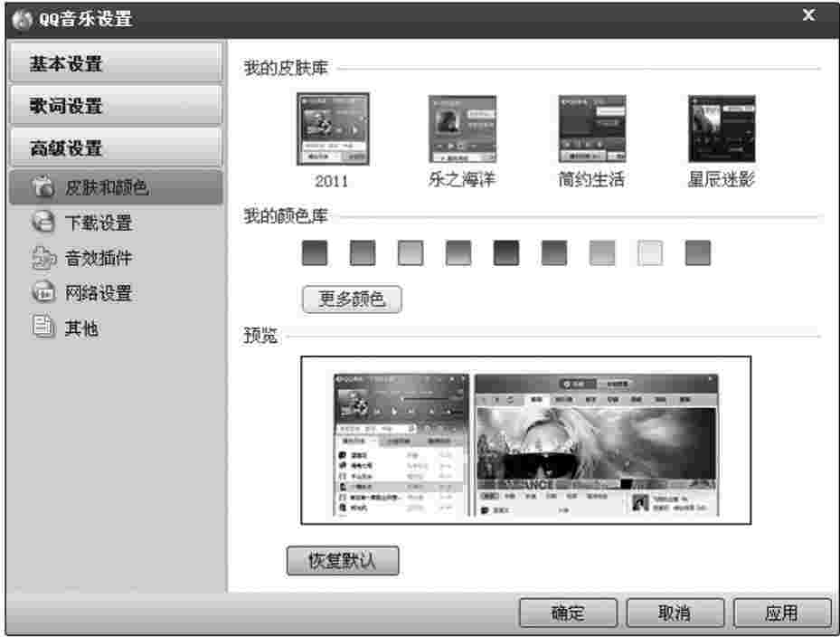Pick the first color swatch in 我的颜色库
Screen dimensions: 840x637
(x=314, y=252)
